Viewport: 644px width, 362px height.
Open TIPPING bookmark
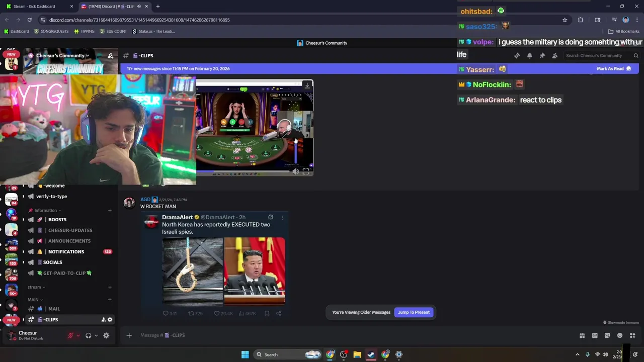(84, 31)
